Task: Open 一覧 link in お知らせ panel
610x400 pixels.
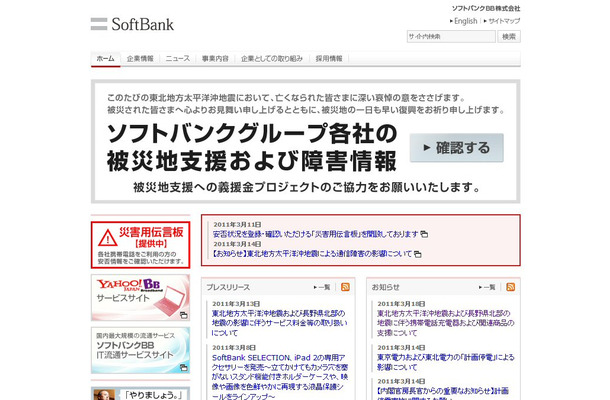Action: [487, 287]
